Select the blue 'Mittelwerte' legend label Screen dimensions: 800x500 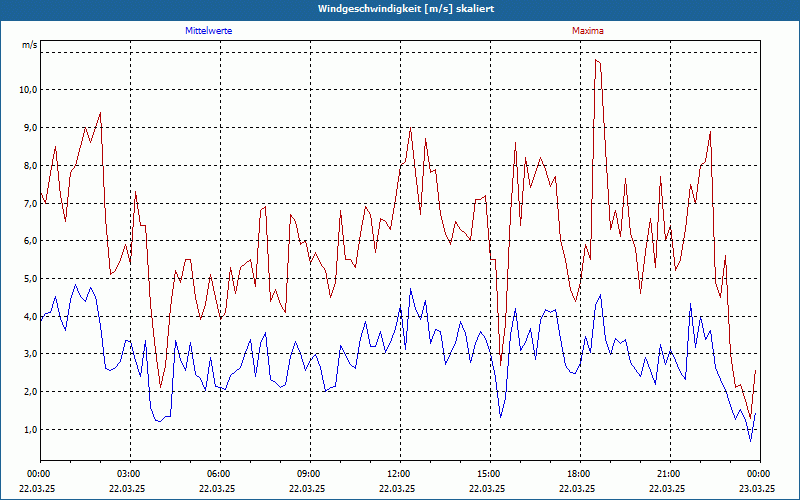209,31
